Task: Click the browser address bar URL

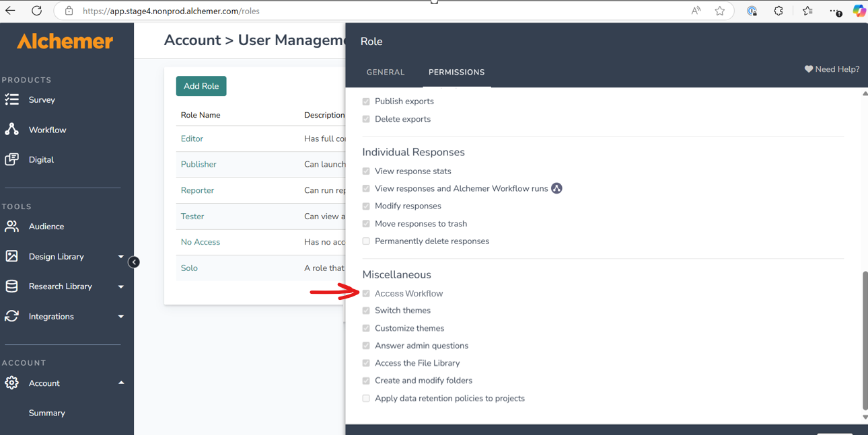Action: [x=171, y=11]
